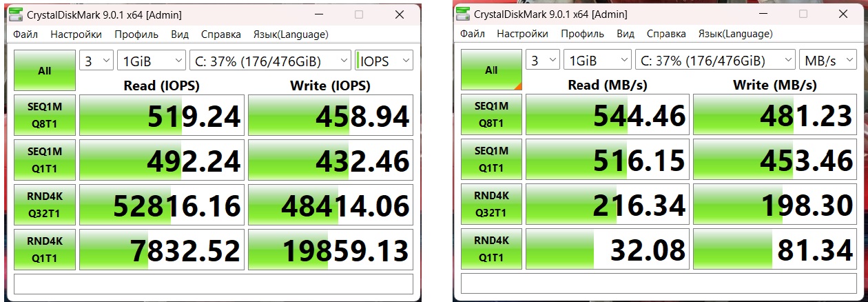Click the empty comment field in left window
868x302 pixels.
point(214,283)
